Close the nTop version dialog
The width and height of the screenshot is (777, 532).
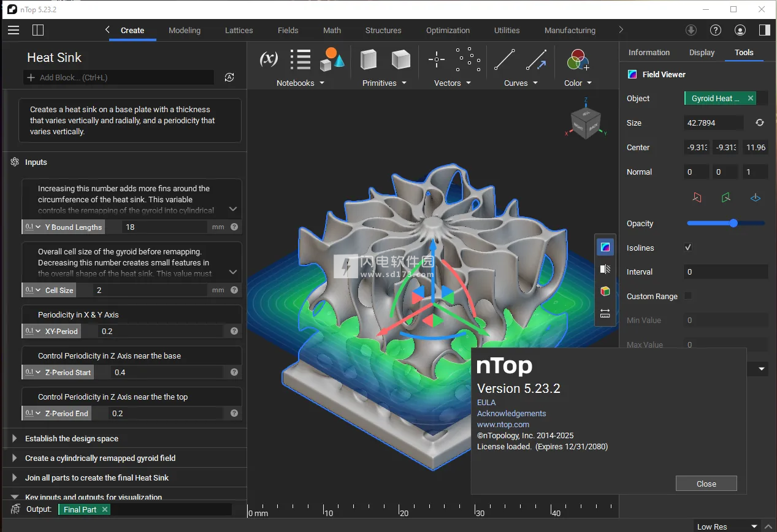706,484
